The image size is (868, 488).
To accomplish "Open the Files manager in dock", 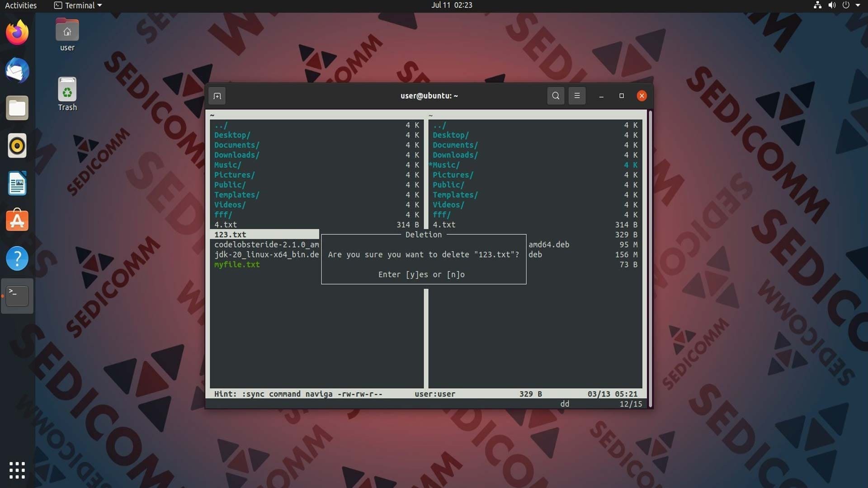I will (x=17, y=108).
